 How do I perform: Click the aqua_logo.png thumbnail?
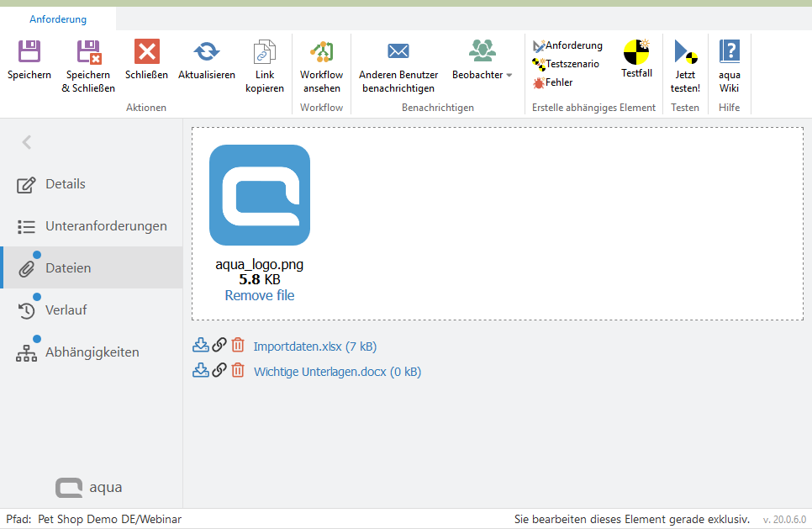pos(260,195)
